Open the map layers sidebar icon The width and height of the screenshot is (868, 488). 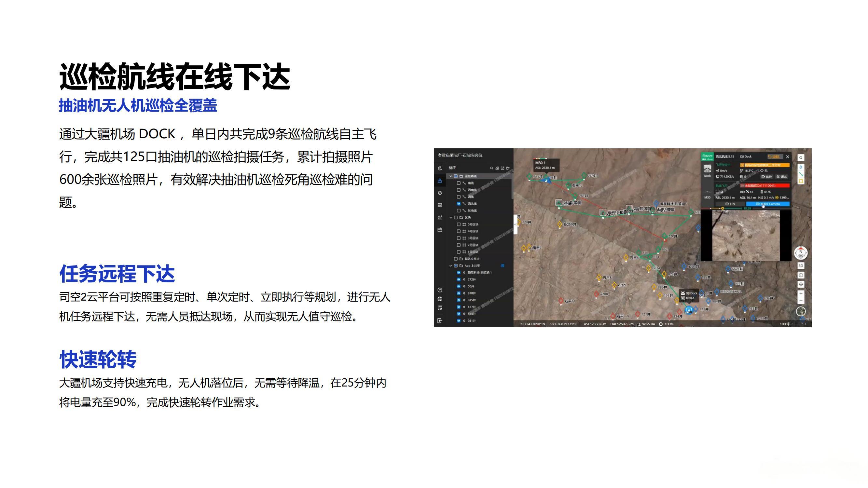[440, 193]
